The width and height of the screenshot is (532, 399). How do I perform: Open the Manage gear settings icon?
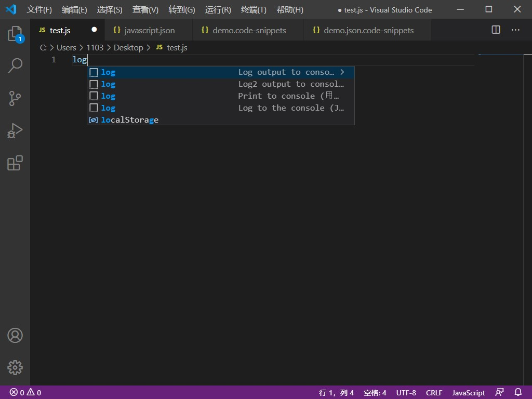15,367
